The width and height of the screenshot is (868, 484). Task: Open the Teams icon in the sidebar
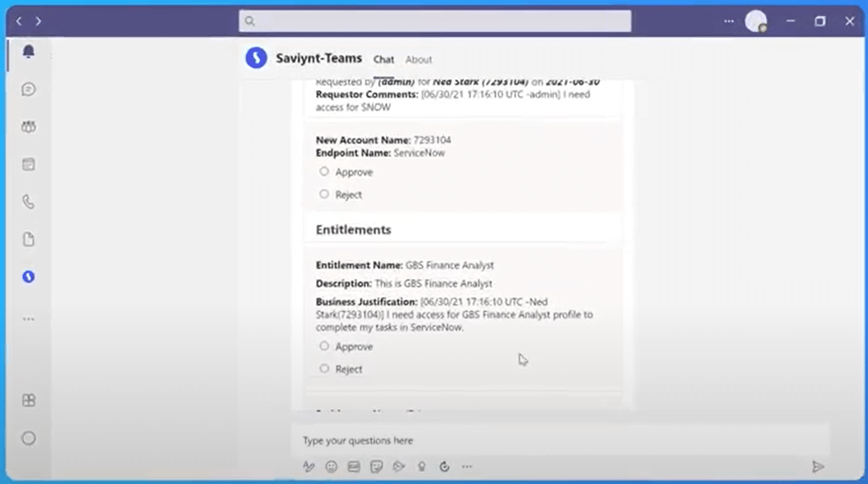coord(28,127)
